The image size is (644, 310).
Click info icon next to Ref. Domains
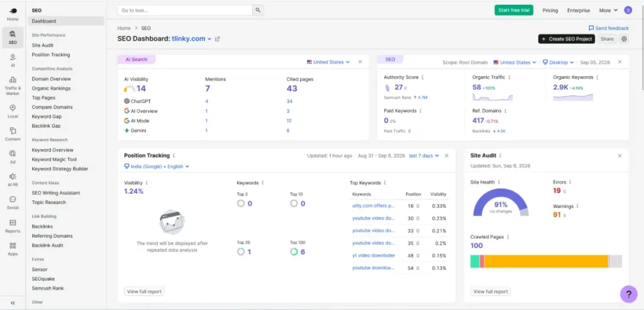pyautogui.click(x=505, y=111)
